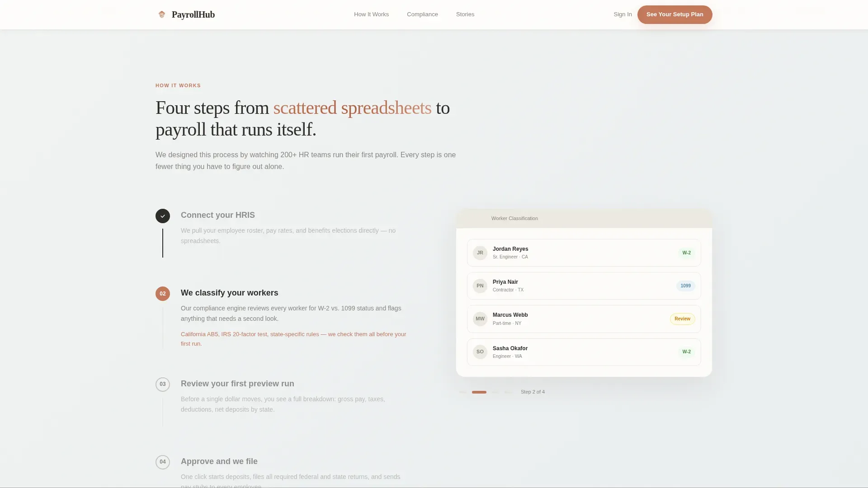Click the MW avatar for Marcus Webb
Screen dimensions: 868x488
tap(480, 319)
